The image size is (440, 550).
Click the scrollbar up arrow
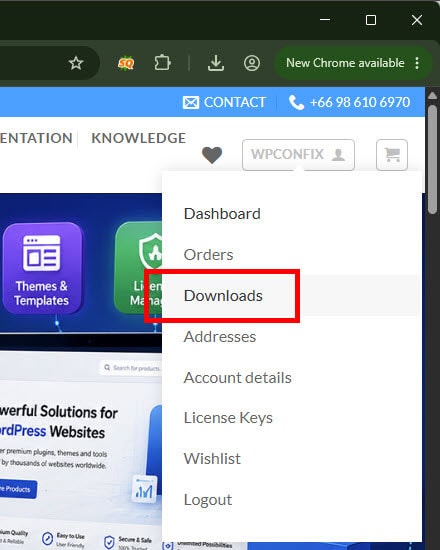point(432,95)
